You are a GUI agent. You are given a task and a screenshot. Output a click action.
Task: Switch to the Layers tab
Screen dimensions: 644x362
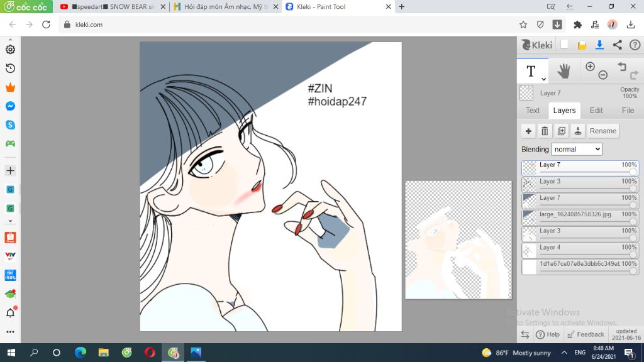click(x=564, y=111)
